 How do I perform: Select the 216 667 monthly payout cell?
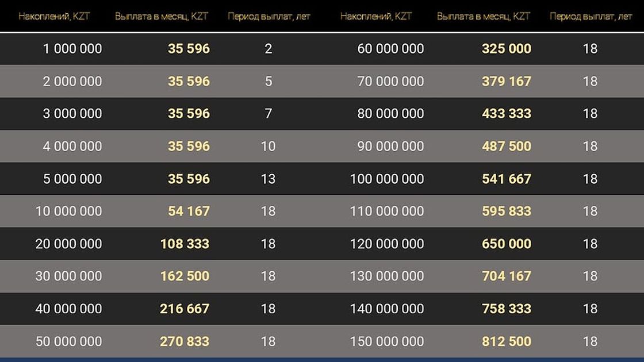185,309
